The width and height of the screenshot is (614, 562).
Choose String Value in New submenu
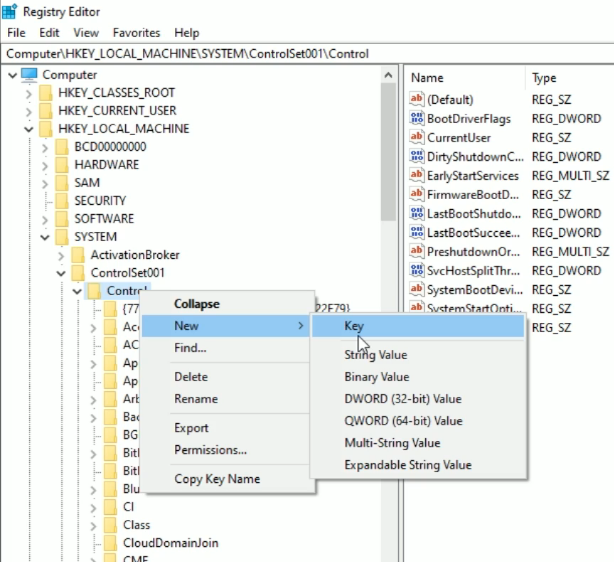418,355
